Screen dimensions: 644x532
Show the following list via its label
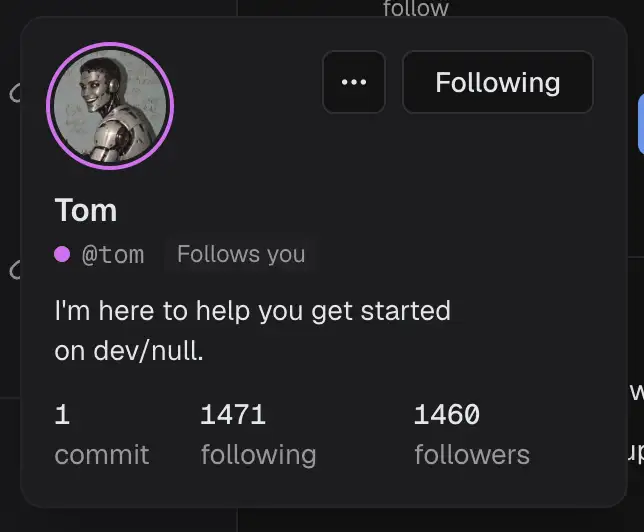(258, 456)
